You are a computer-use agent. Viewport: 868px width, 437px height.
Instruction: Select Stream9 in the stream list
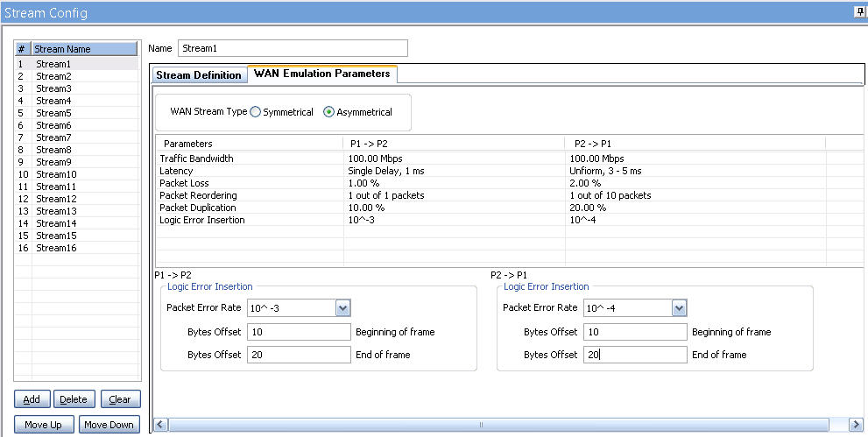pyautogui.click(x=76, y=162)
